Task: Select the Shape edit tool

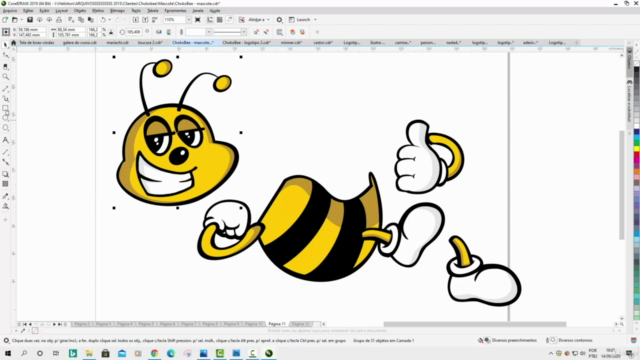Action: tap(5, 55)
